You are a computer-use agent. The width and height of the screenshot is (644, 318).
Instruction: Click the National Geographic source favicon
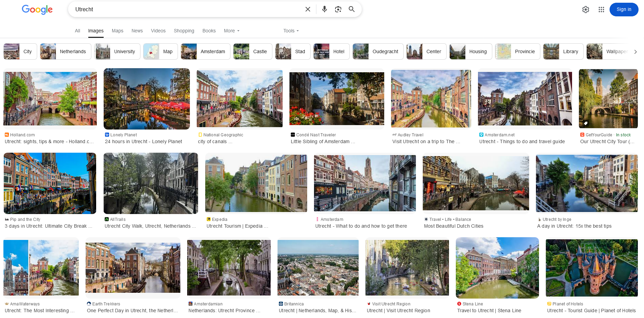coord(200,135)
